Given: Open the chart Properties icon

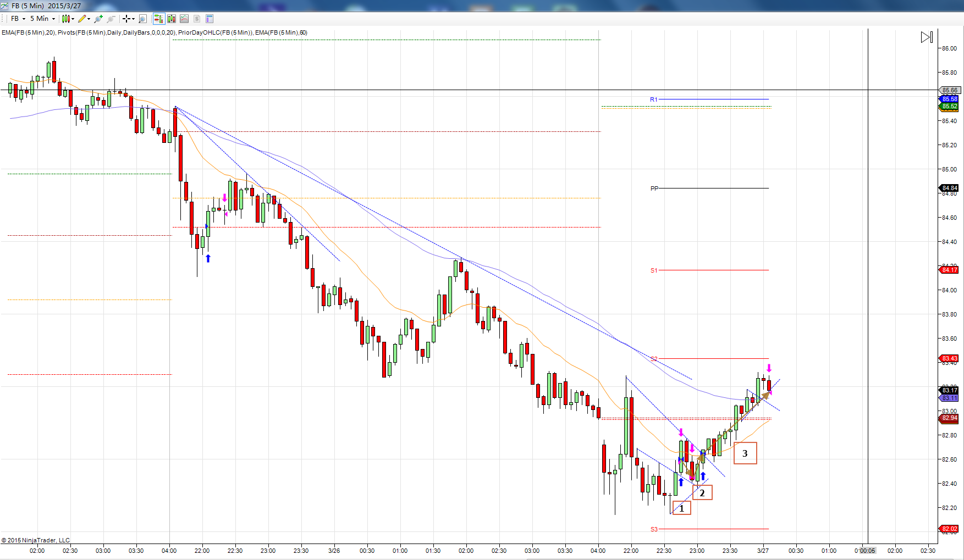Looking at the screenshot, I should (x=210, y=19).
